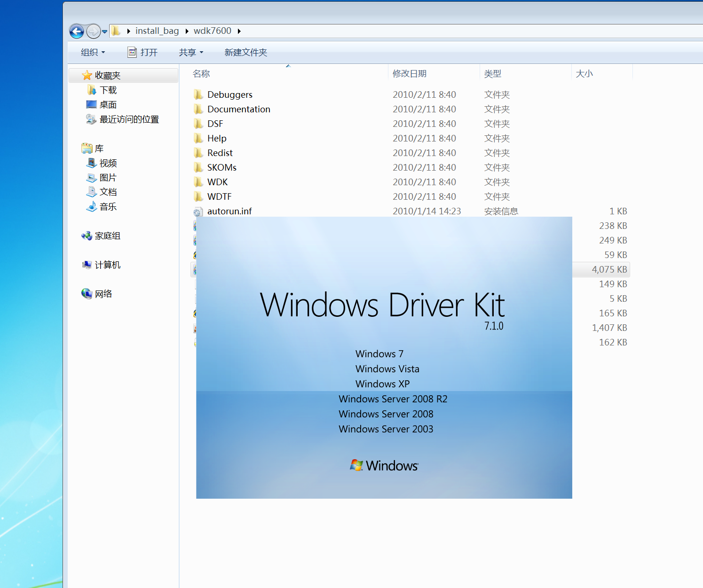This screenshot has height=588, width=703.
Task: Select the Documentation folder icon
Action: click(198, 109)
